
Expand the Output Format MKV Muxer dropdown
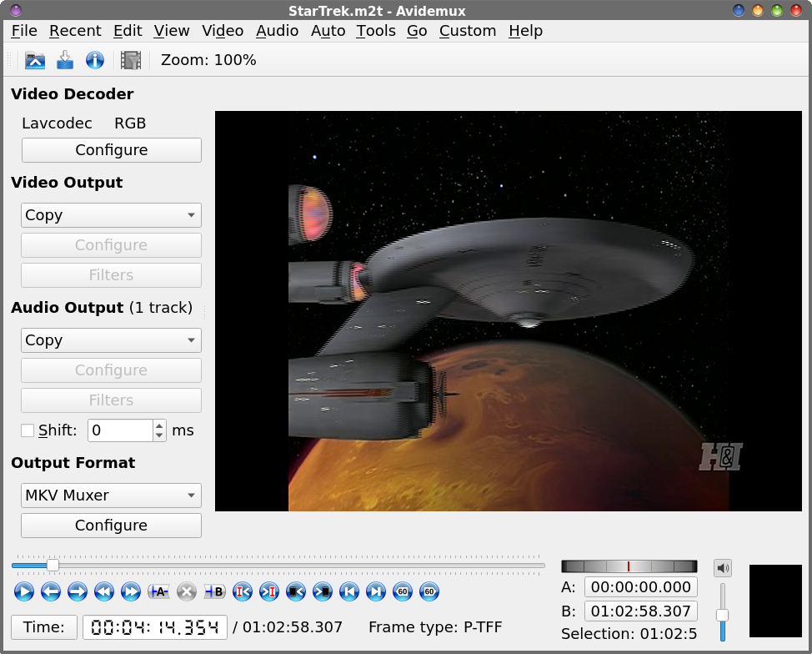tap(111, 496)
